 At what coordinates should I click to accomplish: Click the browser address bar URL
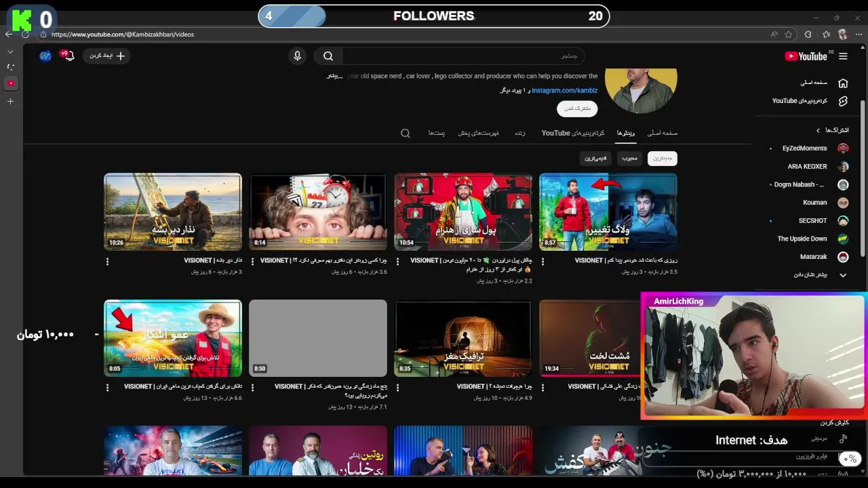coord(122,35)
